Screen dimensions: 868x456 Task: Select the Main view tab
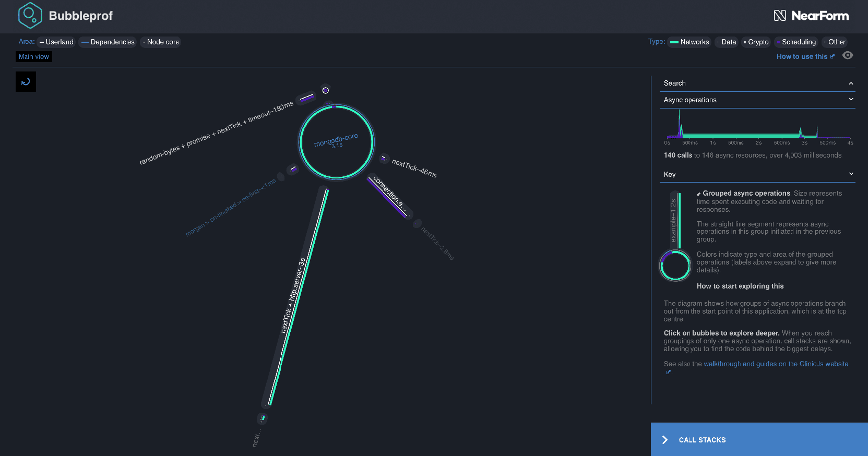tap(34, 57)
